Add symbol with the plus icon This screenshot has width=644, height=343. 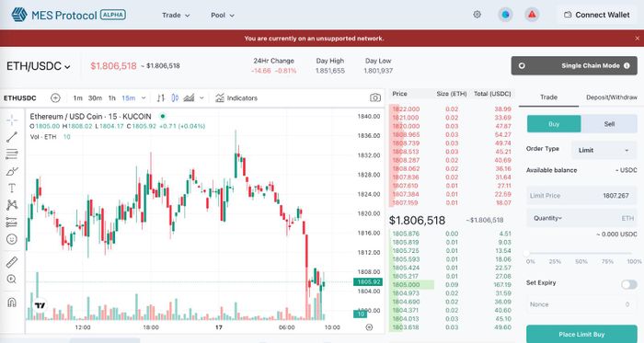[55, 98]
